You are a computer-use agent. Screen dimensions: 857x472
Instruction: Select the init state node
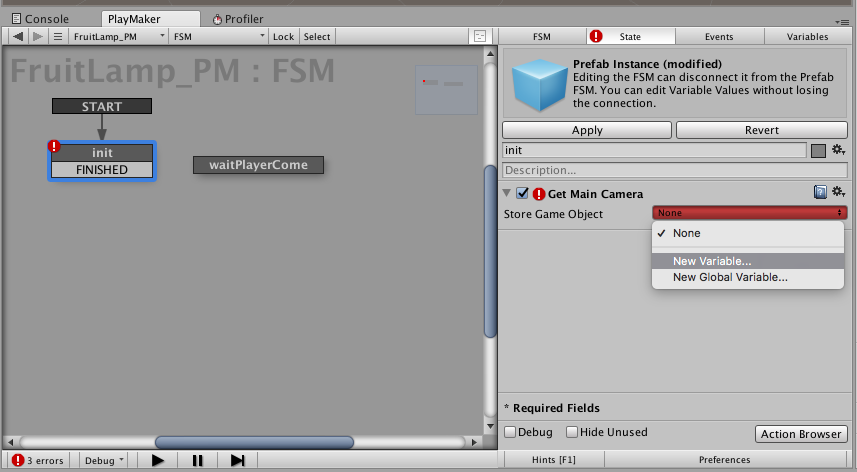click(102, 153)
